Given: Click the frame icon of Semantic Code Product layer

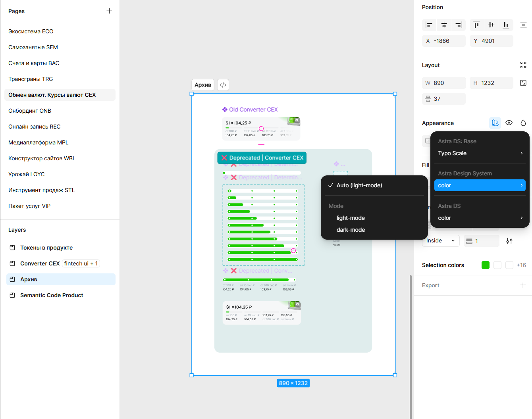Looking at the screenshot, I should tap(12, 295).
